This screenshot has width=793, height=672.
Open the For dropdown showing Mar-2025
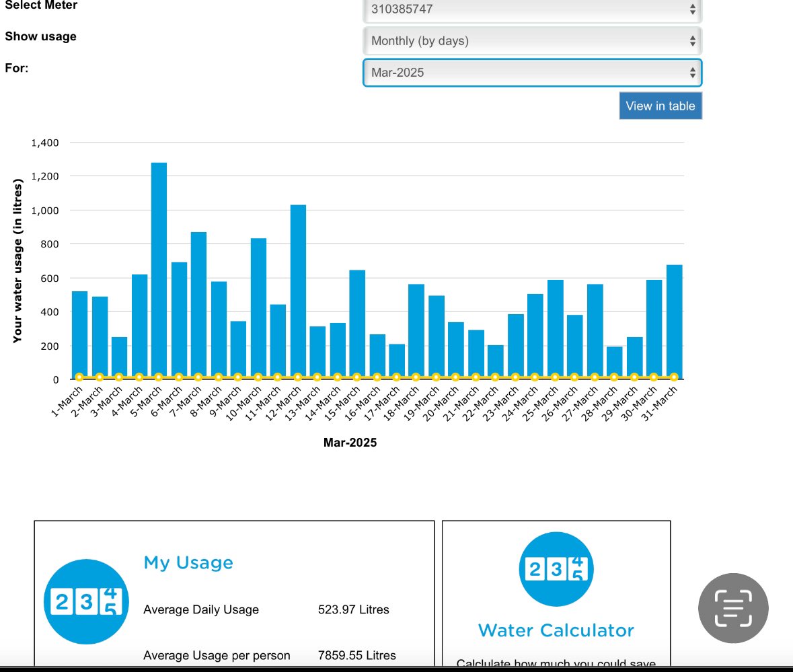pos(532,73)
